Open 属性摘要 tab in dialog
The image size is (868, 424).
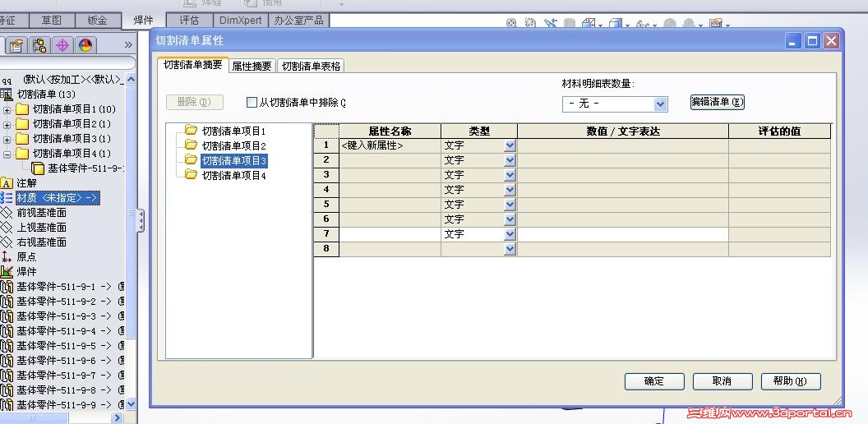tap(252, 67)
